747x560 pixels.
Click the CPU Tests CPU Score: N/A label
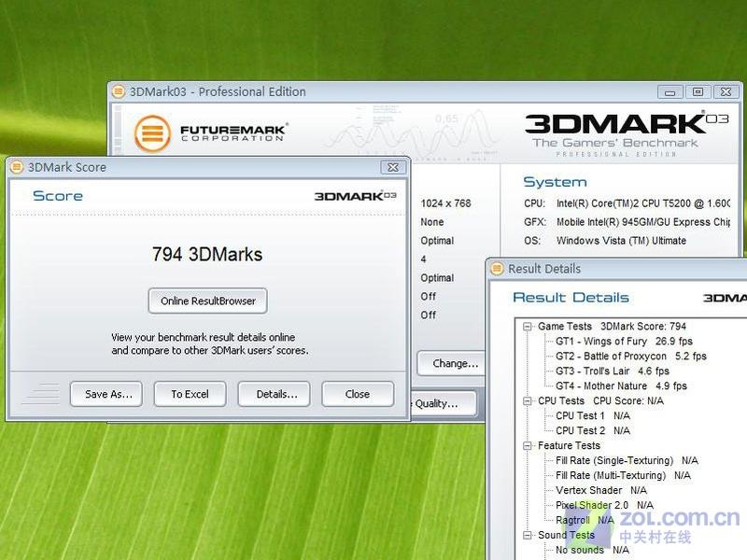pos(600,401)
